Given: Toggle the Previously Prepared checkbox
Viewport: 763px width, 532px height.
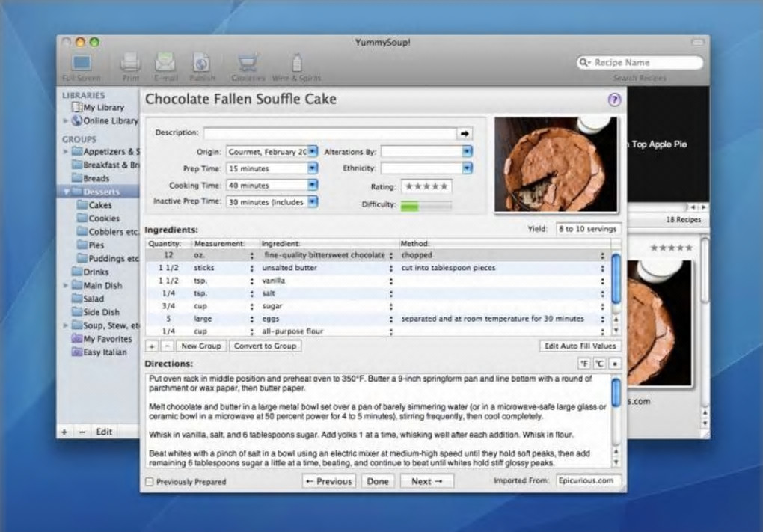Looking at the screenshot, I should tap(150, 482).
